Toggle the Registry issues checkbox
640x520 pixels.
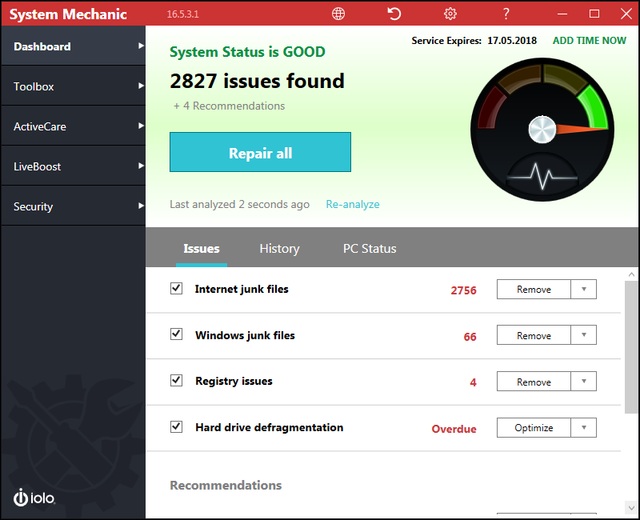point(176,381)
